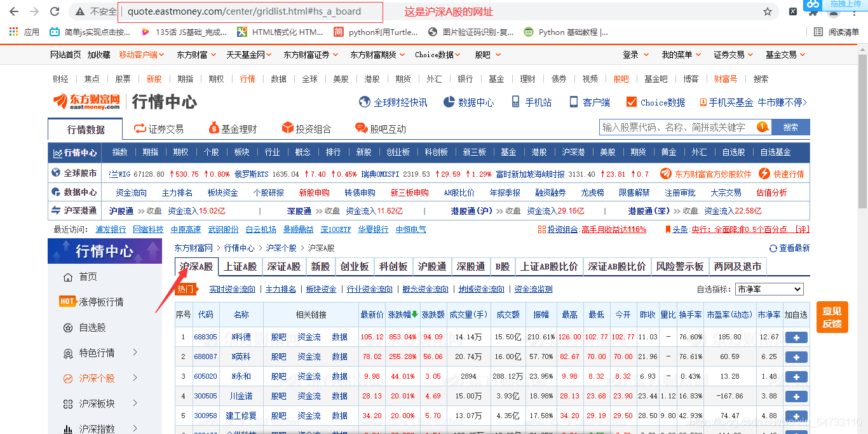Open 涨停板行情 with HOT badge
The height and width of the screenshot is (434, 868).
tap(92, 302)
